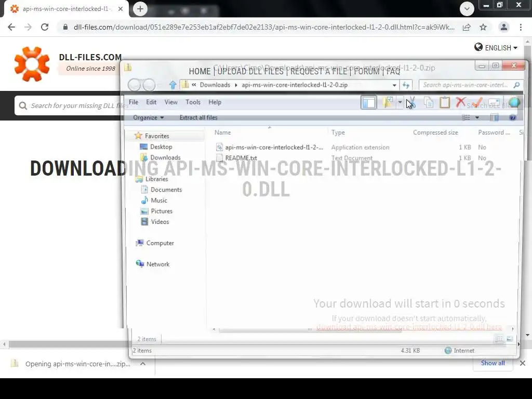The width and height of the screenshot is (532, 399).
Task: Select Videos library
Action: coord(160,221)
